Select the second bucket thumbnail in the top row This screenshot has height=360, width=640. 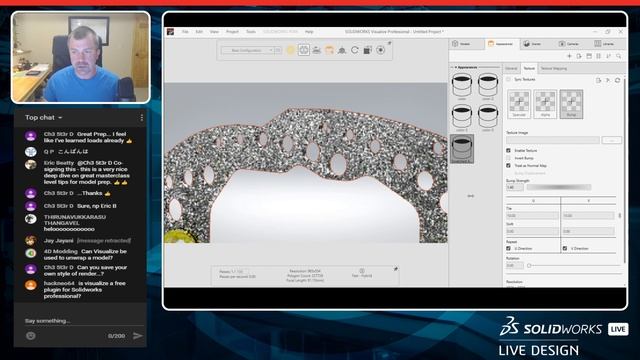click(x=488, y=86)
